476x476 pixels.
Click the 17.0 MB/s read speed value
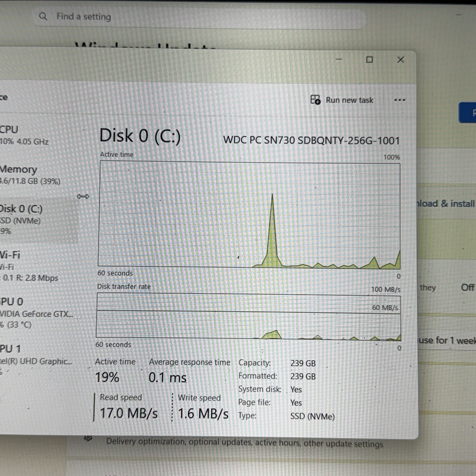tap(129, 413)
